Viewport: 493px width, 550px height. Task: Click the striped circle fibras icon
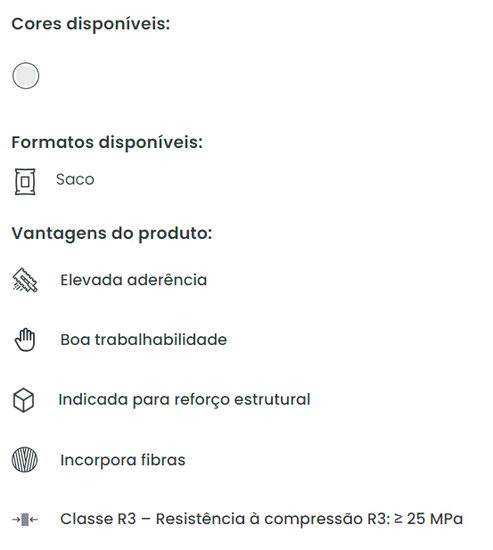[25, 460]
